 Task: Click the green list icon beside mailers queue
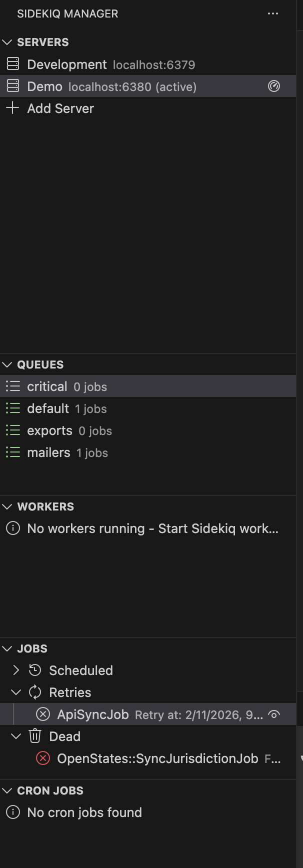pos(12,452)
